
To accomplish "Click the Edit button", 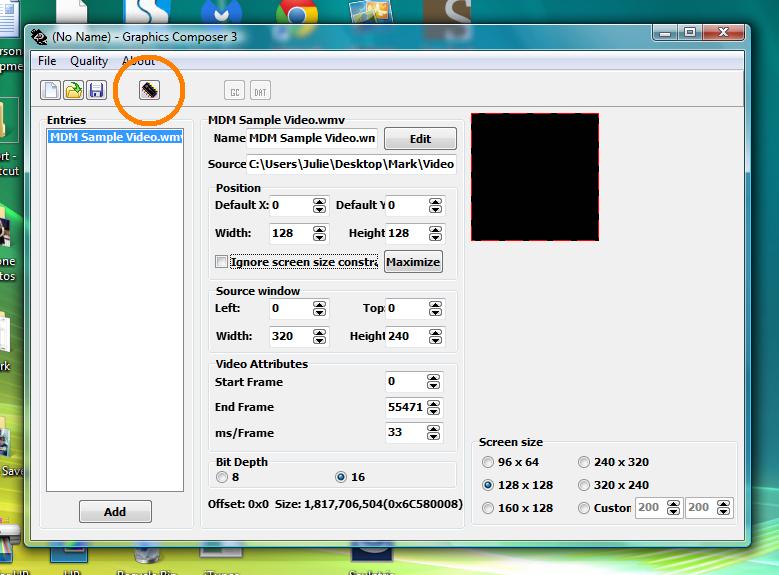I will pos(420,139).
